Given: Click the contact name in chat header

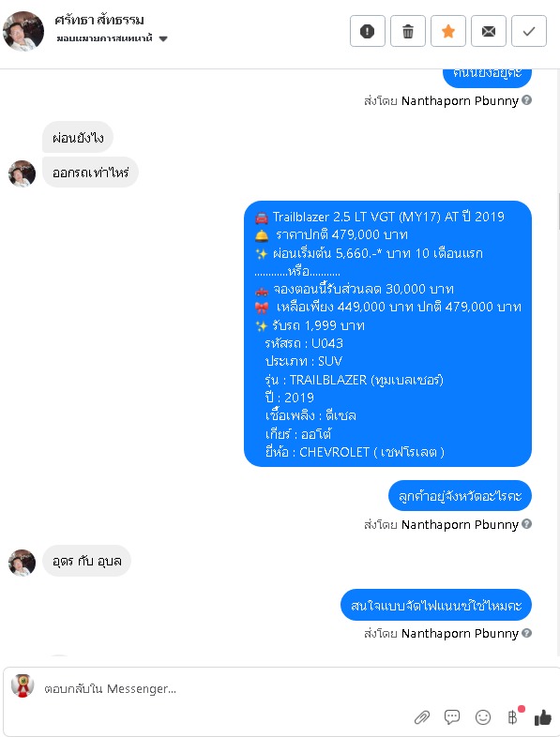Looking at the screenshot, I should click(x=99, y=20).
